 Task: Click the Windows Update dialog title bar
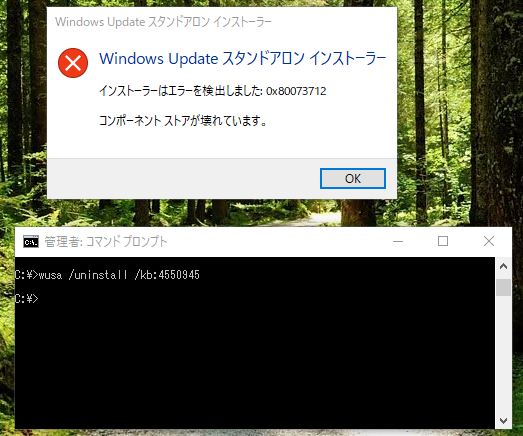222,22
